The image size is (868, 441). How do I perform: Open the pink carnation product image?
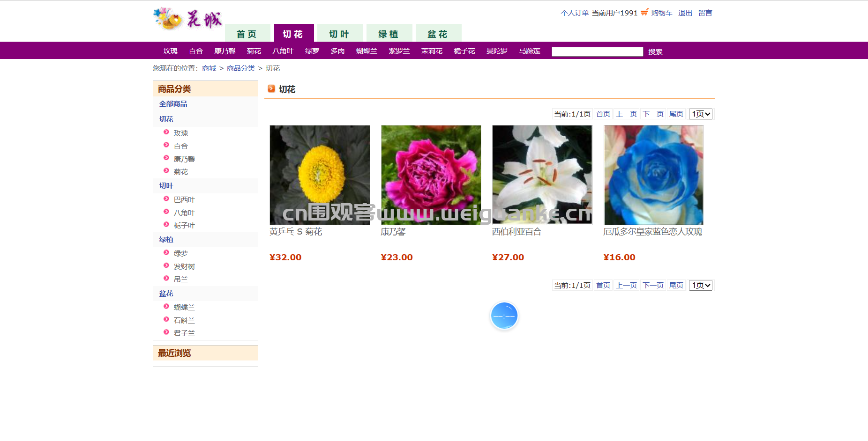431,175
